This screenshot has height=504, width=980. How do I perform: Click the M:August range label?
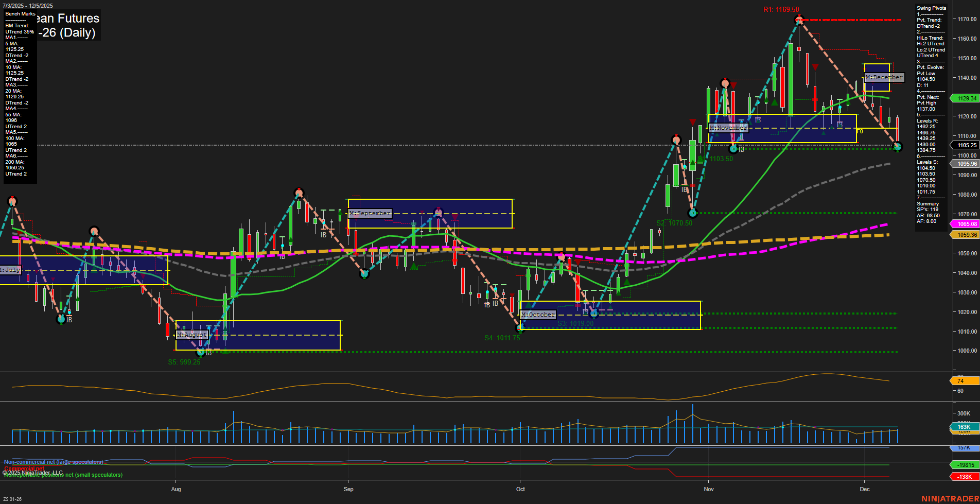click(191, 335)
